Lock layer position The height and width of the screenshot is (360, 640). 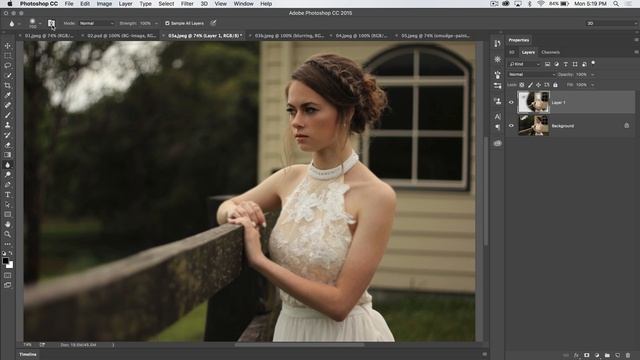(538, 85)
